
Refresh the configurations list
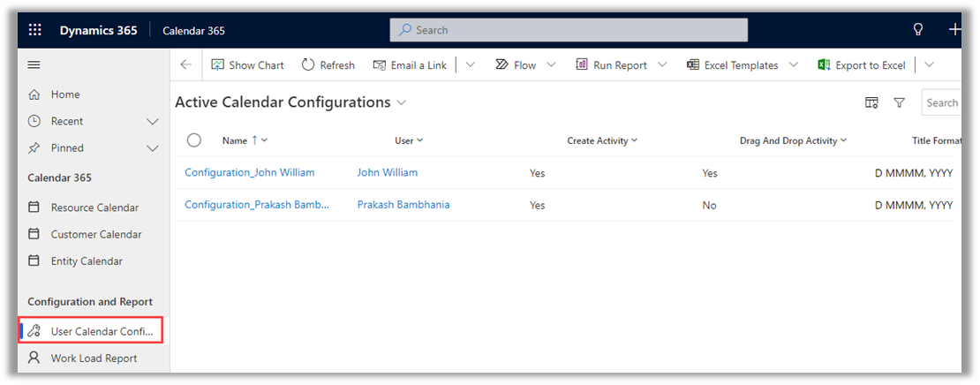coord(328,65)
